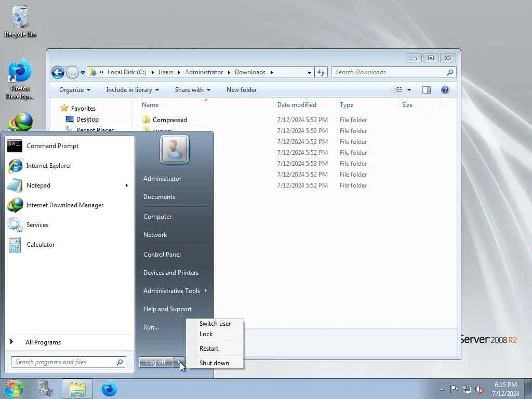This screenshot has height=399, width=532.
Task: Click the user account picture
Action: (x=175, y=149)
